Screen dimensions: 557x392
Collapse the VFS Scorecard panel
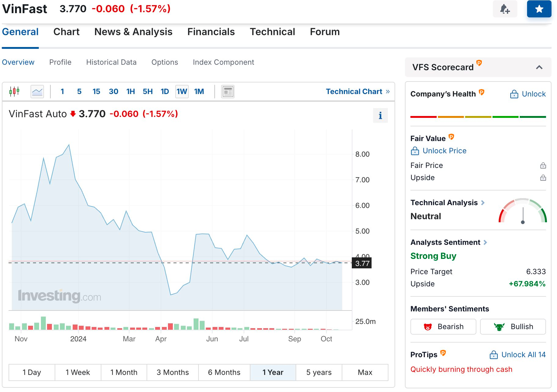(539, 67)
